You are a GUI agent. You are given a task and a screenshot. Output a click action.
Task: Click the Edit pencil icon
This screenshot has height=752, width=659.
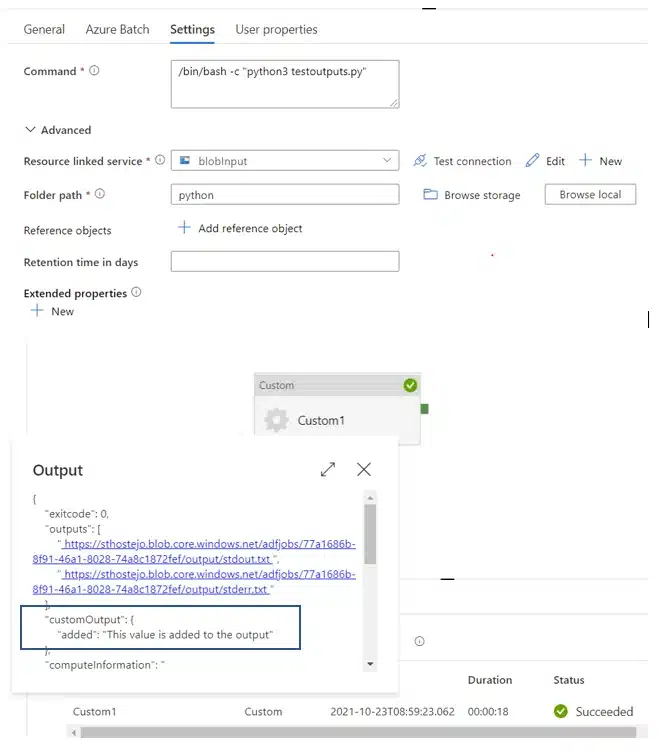coord(532,160)
